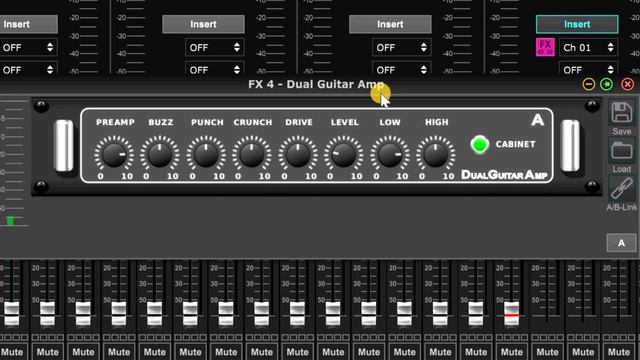Close the FX 4 Dual Guitar Amp window
This screenshot has width=640, height=360.
627,84
